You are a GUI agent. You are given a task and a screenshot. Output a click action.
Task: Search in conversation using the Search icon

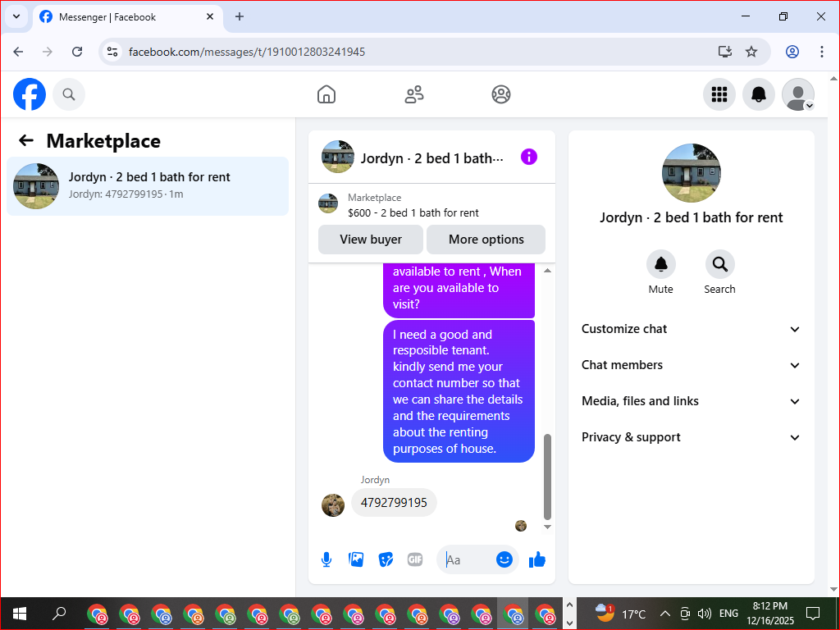pos(719,264)
